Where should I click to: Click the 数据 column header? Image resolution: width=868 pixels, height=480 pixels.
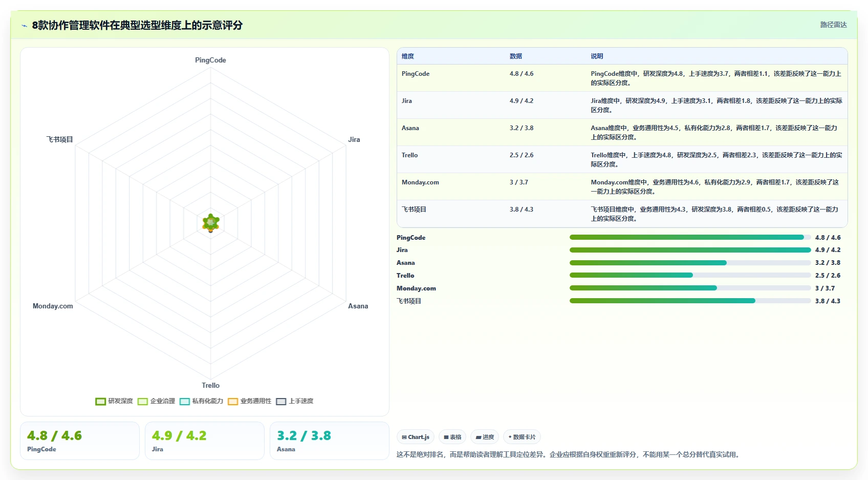[516, 56]
